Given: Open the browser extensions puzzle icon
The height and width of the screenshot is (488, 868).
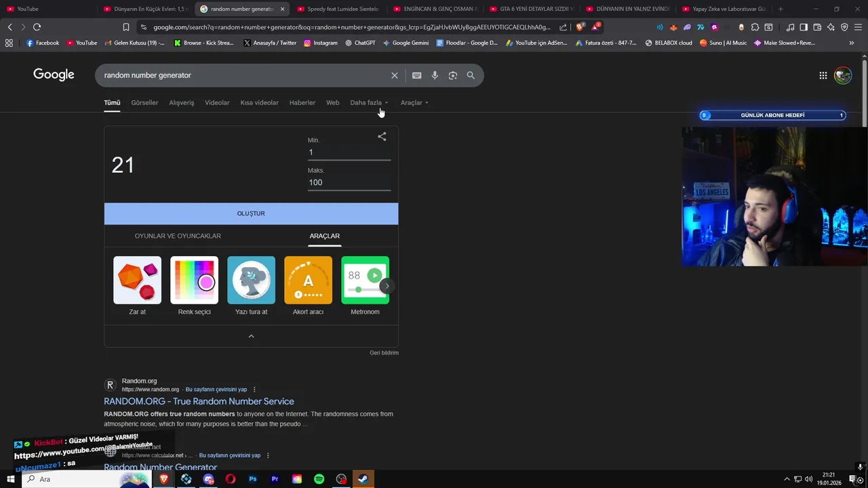Looking at the screenshot, I should 755,27.
